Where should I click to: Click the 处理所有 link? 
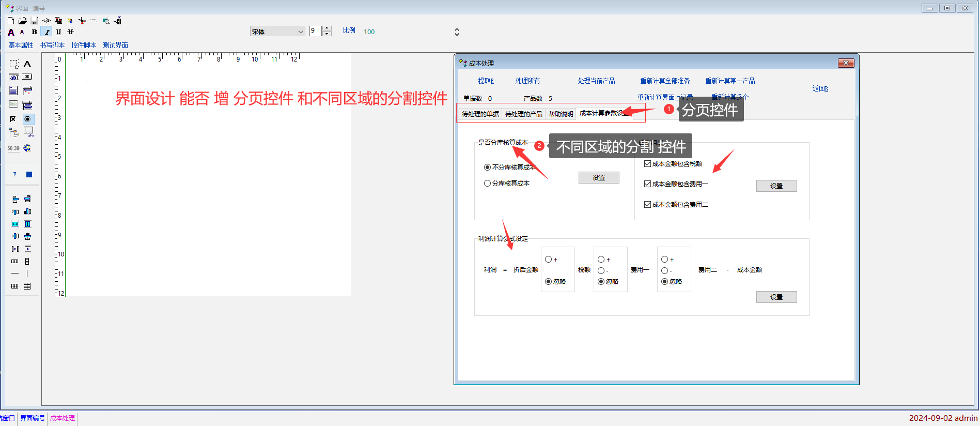(x=527, y=81)
